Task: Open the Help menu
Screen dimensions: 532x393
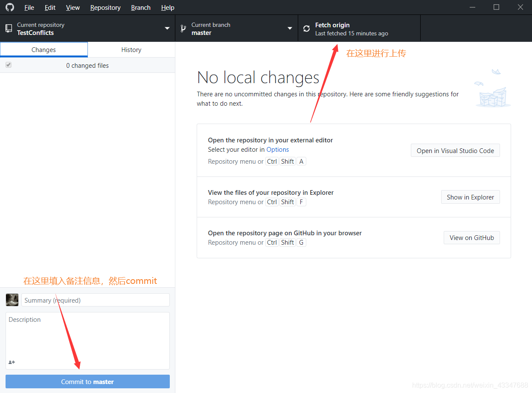Action: [x=168, y=8]
